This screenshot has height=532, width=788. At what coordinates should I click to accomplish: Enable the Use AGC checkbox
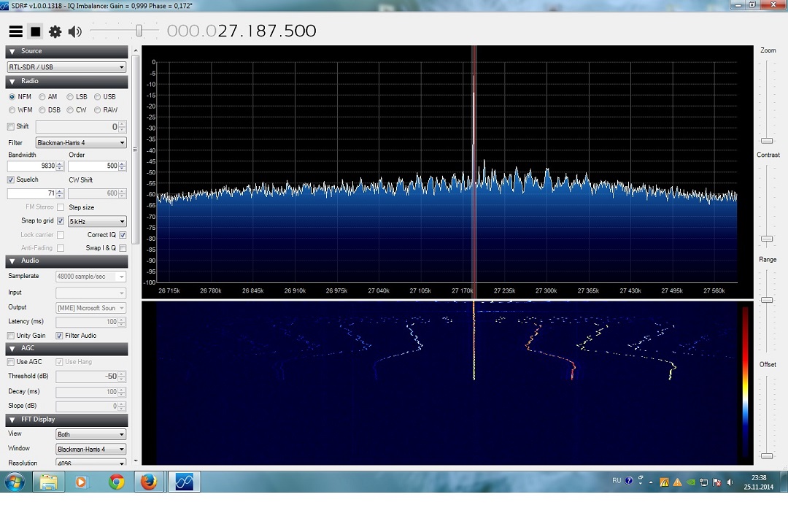click(x=11, y=362)
